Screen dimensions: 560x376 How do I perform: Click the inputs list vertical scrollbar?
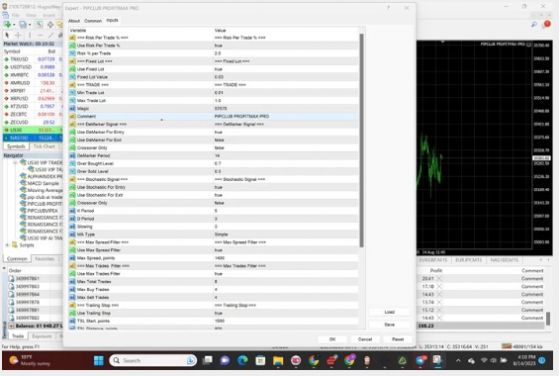coord(361,140)
